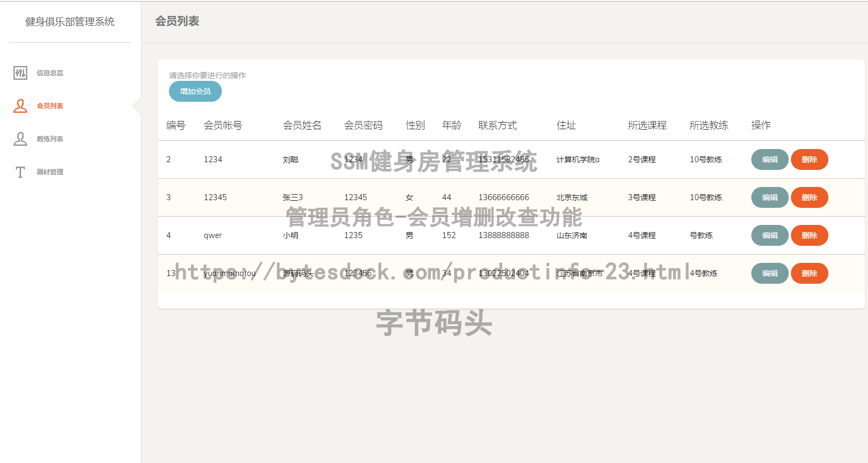Delete member 源码码头 via 删除 button
Viewport: 868px width, 463px height.
810,273
